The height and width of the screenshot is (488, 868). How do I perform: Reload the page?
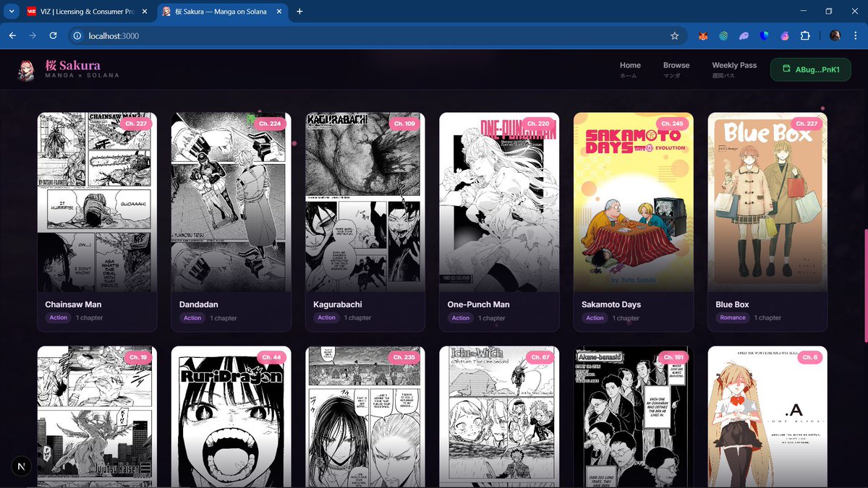tap(53, 35)
